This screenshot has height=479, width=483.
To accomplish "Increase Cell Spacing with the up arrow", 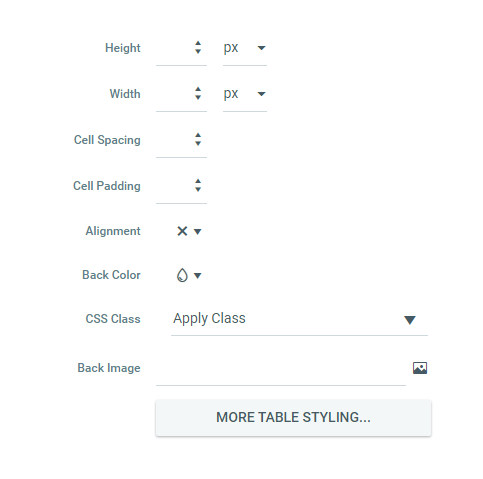I will point(198,135).
